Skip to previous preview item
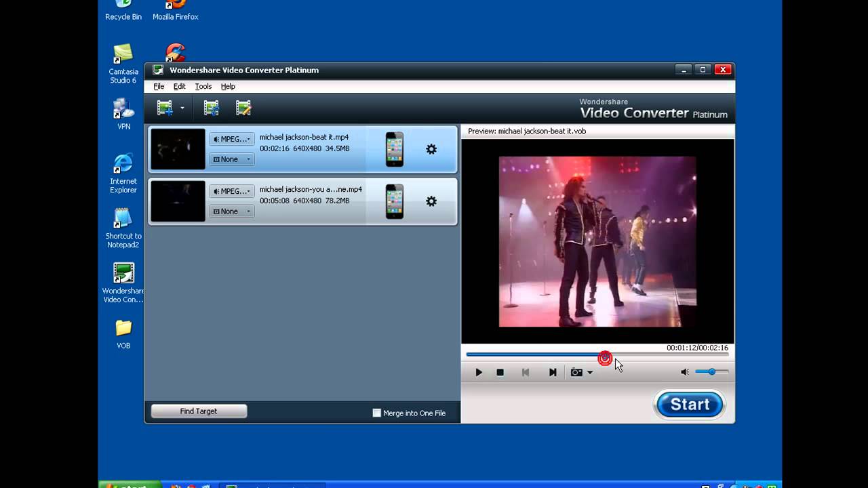The height and width of the screenshot is (488, 868). 526,372
